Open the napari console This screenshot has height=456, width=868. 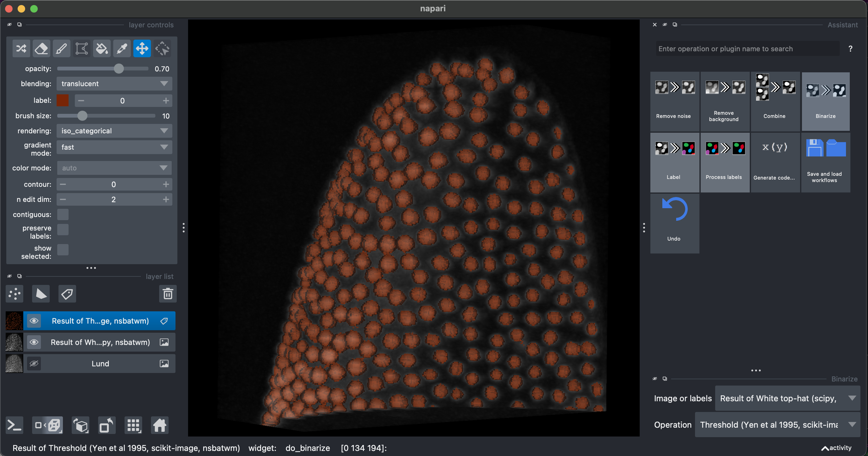click(14, 425)
